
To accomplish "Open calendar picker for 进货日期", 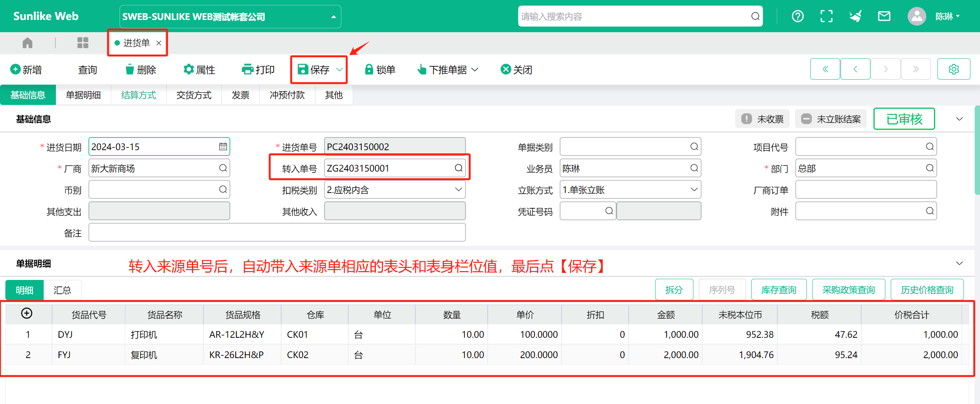I will (x=223, y=147).
